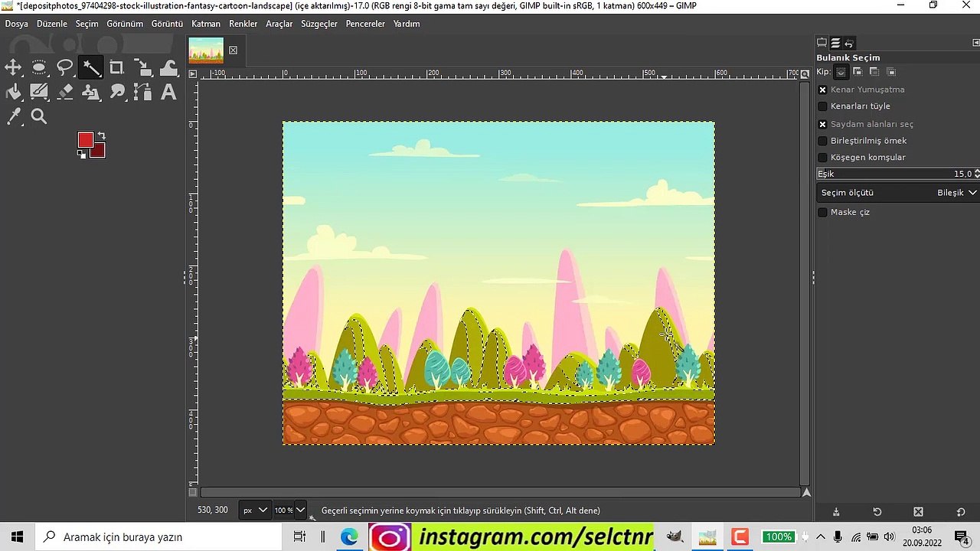Open the Undo History dock tab
The width and height of the screenshot is (980, 551).
849,43
